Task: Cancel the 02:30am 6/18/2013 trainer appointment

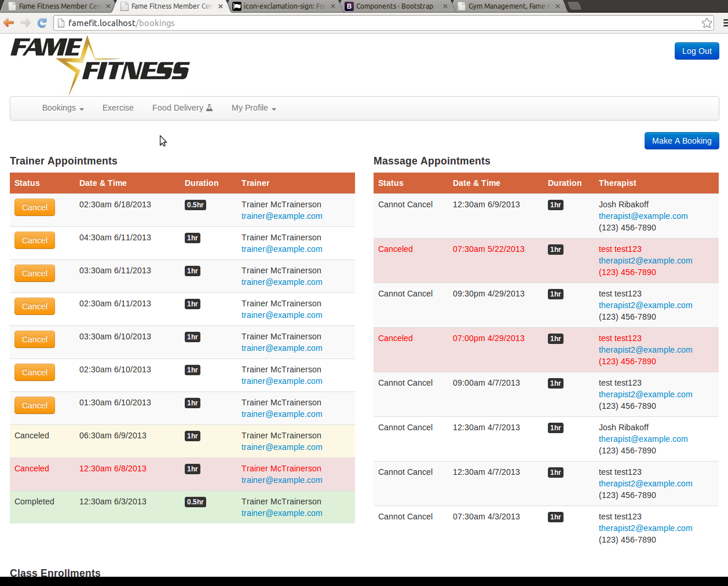Action: pos(35,207)
